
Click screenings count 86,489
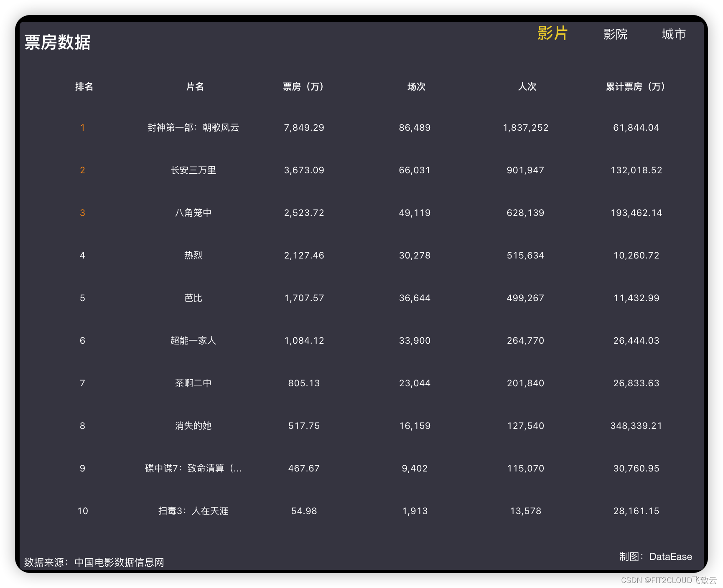click(x=415, y=127)
